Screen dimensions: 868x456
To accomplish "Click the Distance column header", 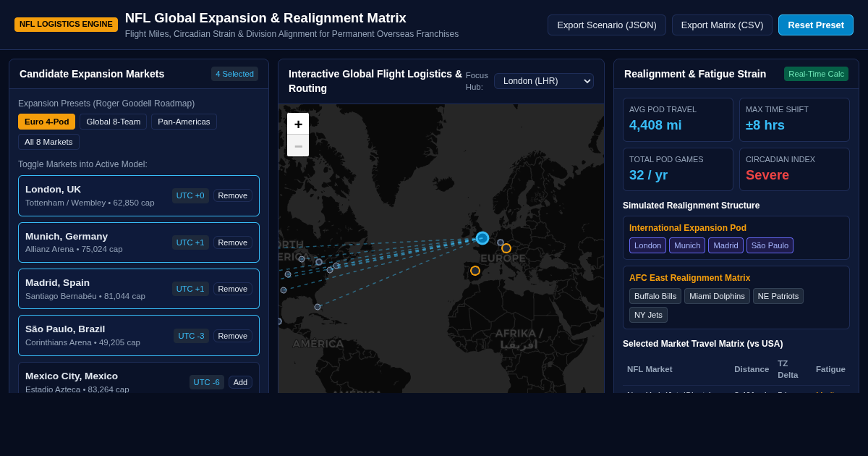I will tap(752, 369).
